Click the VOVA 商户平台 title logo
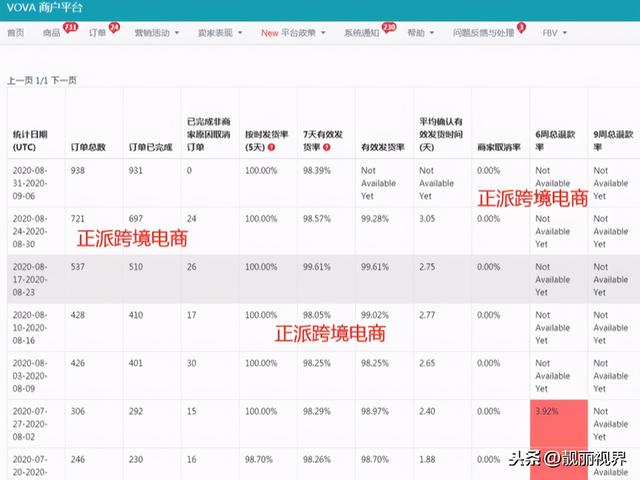The width and height of the screenshot is (640, 480). coord(46,8)
